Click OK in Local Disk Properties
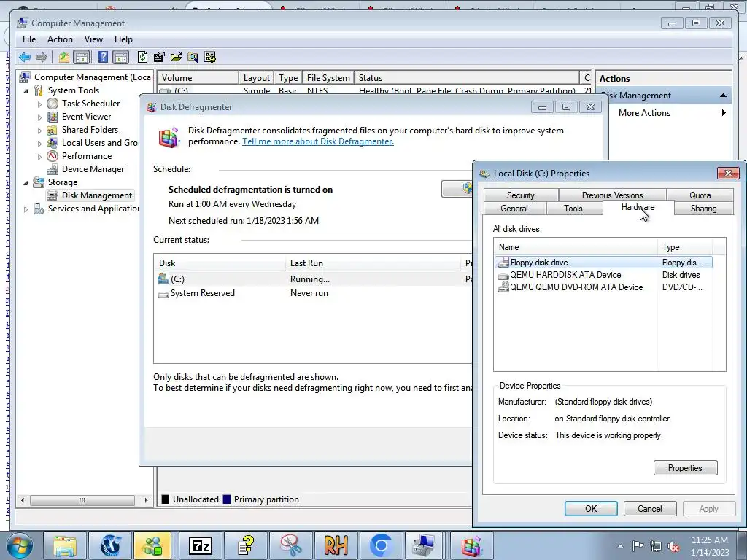 click(591, 508)
